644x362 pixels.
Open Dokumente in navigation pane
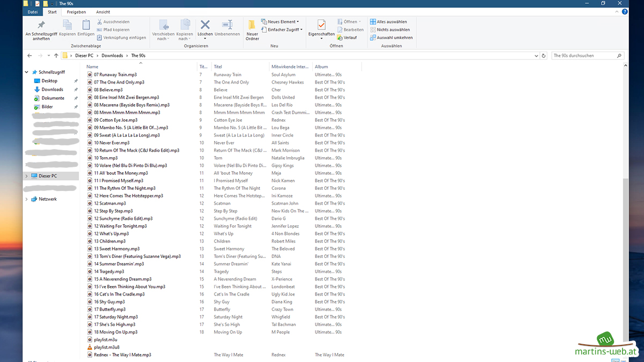coord(53,98)
